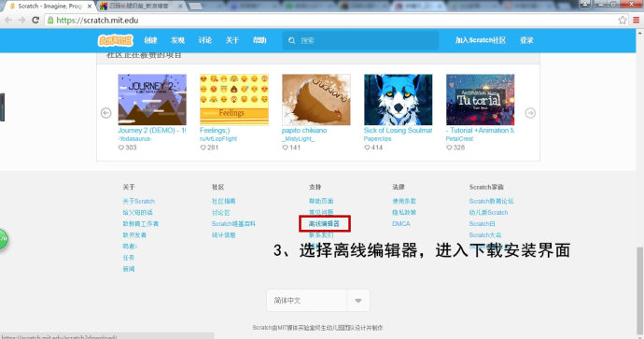Click the Scratch教育论坛 footer link
Image resolution: width=644 pixels, height=339 pixels.
point(491,201)
